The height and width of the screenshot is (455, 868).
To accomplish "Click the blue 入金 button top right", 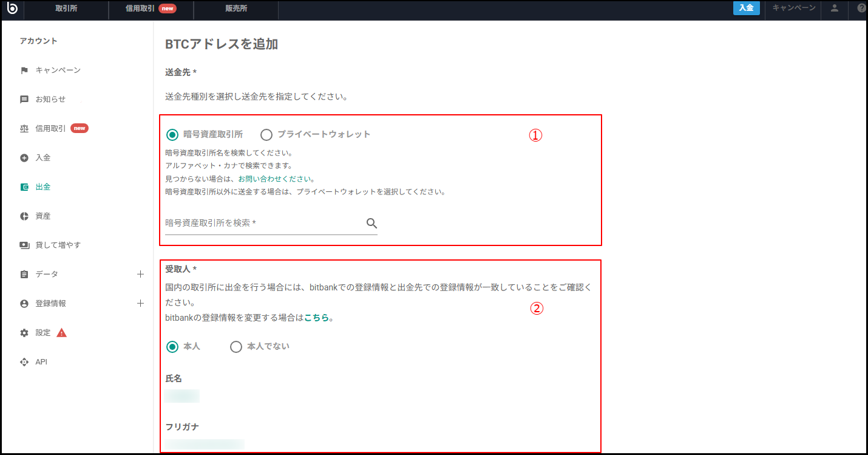I will pos(746,9).
